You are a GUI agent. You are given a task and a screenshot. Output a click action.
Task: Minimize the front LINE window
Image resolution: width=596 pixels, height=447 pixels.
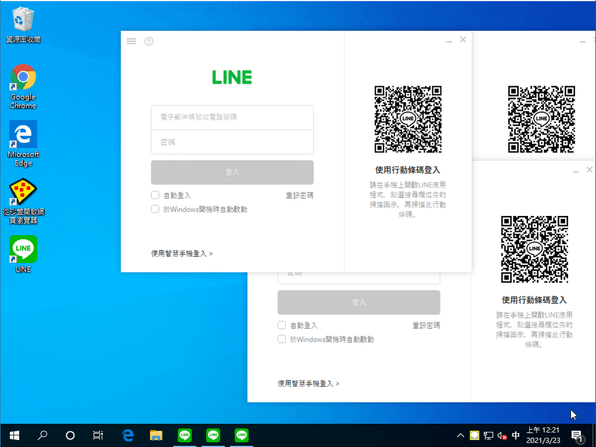pos(449,40)
